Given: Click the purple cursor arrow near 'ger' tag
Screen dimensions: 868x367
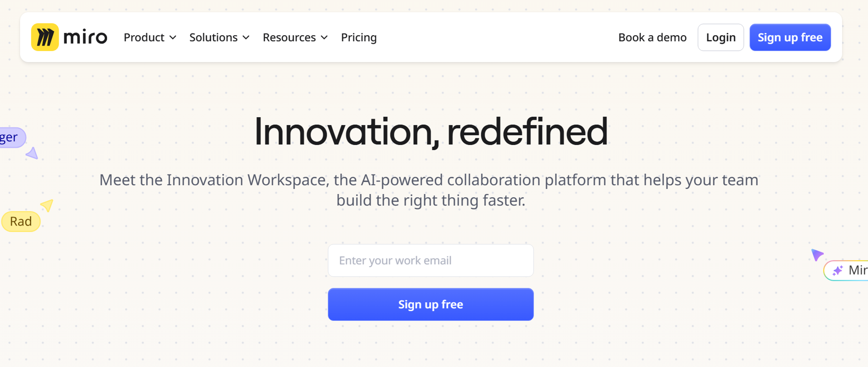Looking at the screenshot, I should 32,153.
